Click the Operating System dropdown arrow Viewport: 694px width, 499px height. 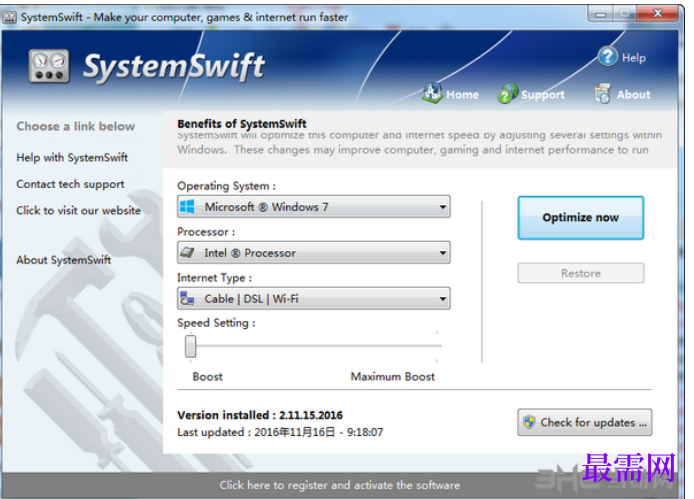tap(442, 207)
